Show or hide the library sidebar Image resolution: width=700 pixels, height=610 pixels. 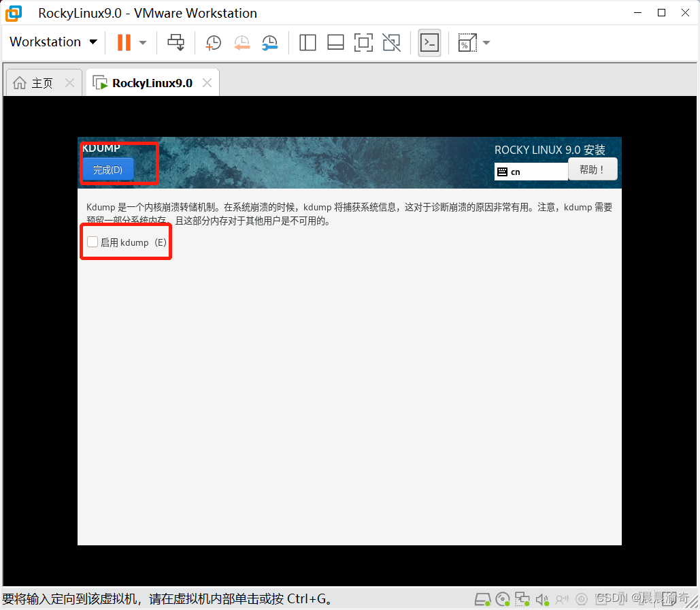pos(307,43)
